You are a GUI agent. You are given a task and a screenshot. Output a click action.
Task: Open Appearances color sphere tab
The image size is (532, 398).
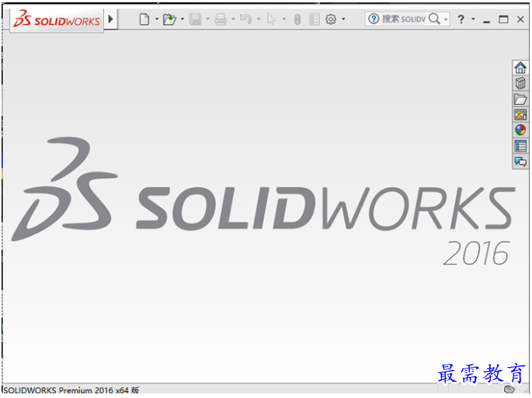point(520,130)
